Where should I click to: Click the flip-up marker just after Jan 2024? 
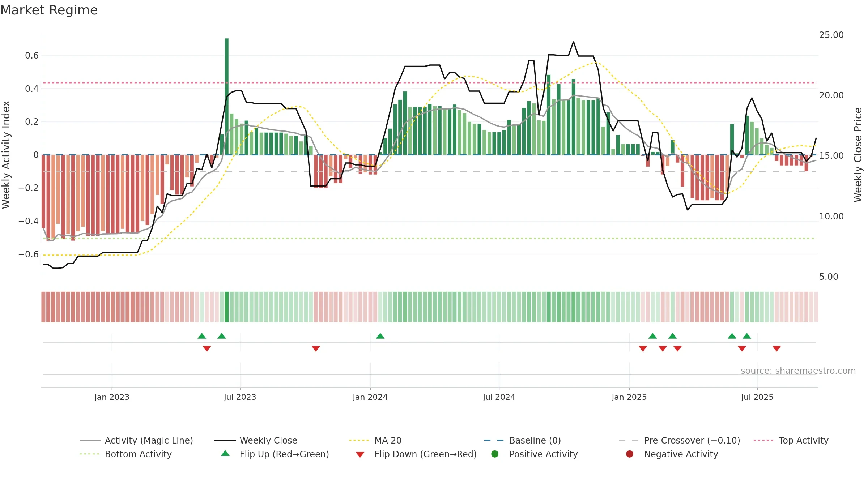(380, 336)
